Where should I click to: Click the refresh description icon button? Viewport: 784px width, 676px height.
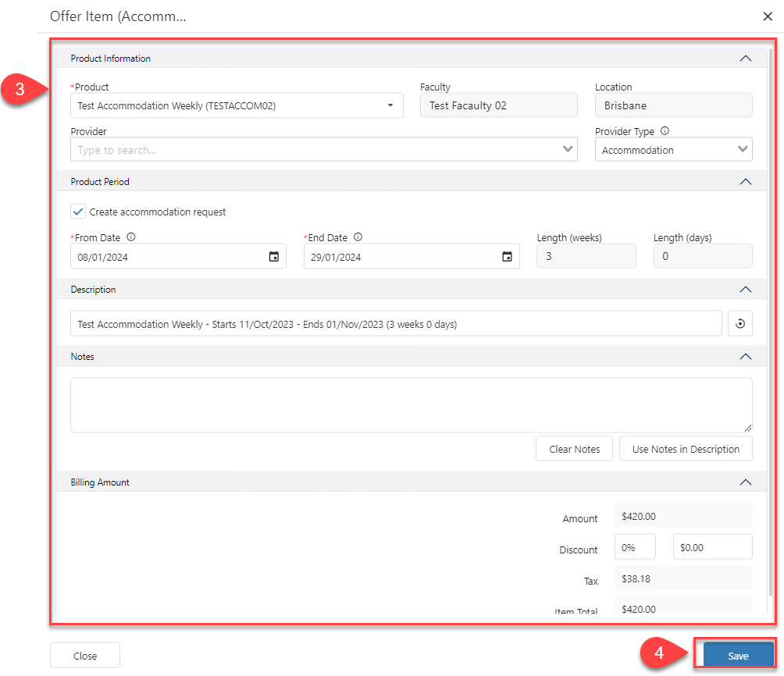point(739,324)
